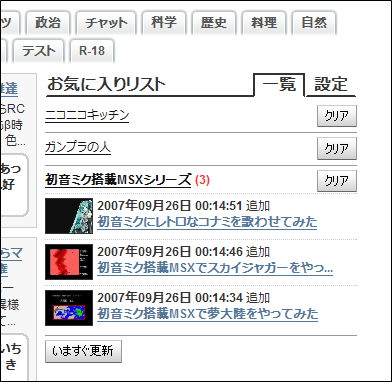Open the 初音ミク搭載MSXシリーズ link
Screen dimensions: 392x382
[x=118, y=180]
